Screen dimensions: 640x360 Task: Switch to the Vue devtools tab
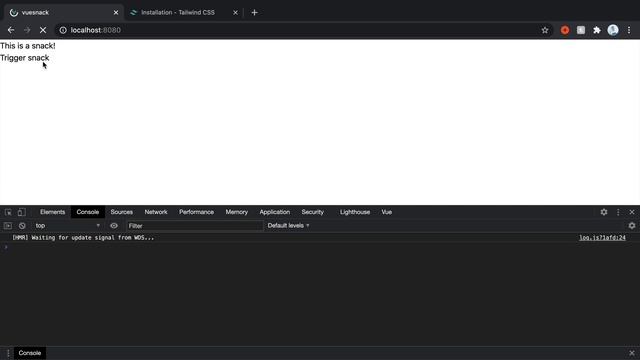tap(387, 212)
